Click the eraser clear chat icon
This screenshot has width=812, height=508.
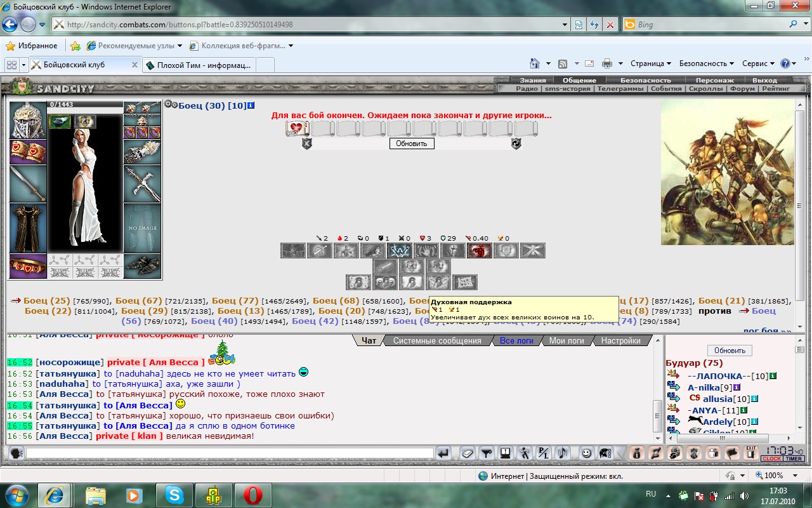[468, 453]
